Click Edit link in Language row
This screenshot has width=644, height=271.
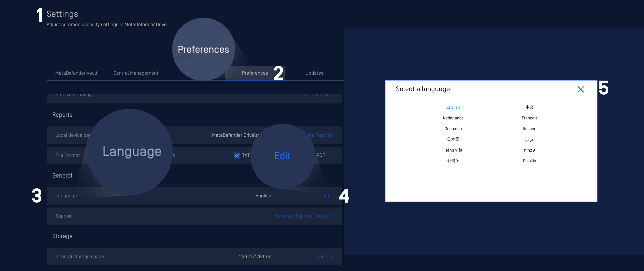point(328,196)
